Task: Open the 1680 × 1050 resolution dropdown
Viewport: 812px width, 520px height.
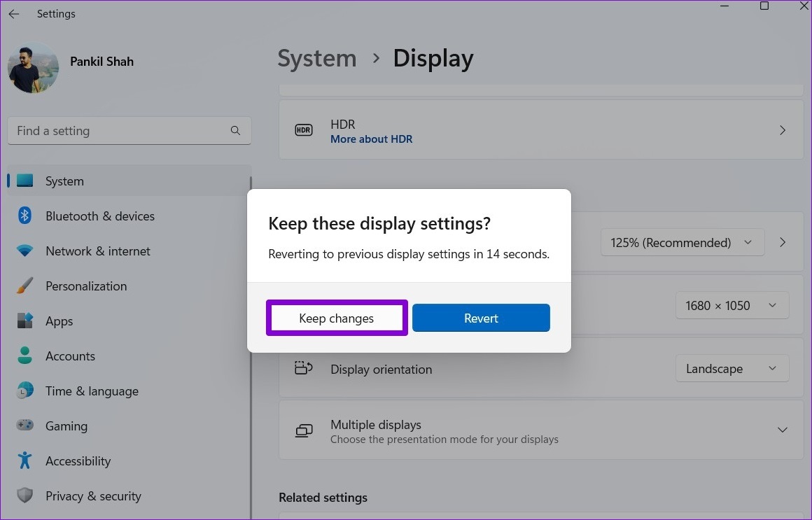Action: [731, 306]
